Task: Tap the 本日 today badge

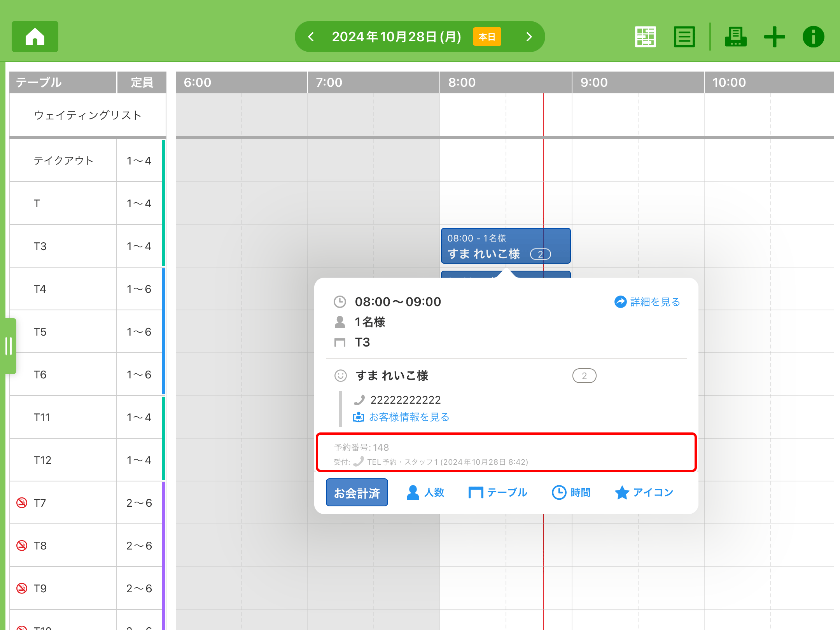Action: [487, 37]
